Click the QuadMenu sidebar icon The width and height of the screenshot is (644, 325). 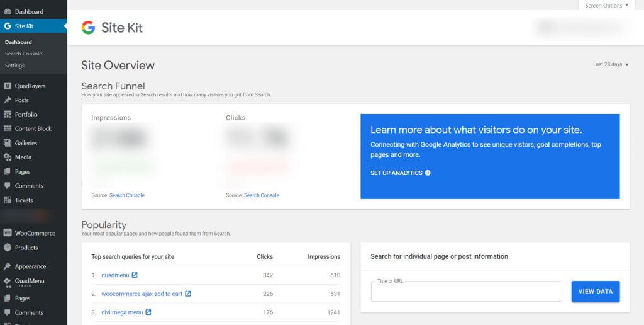coord(8,280)
